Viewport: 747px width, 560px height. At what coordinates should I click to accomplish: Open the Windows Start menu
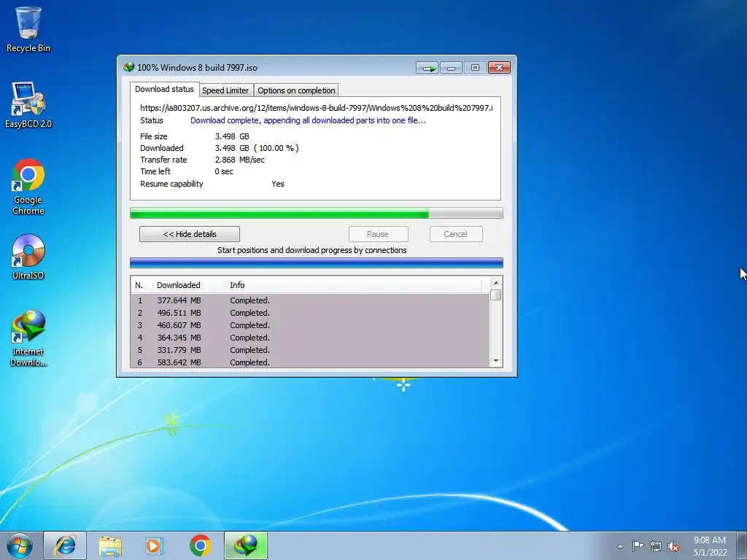click(20, 545)
